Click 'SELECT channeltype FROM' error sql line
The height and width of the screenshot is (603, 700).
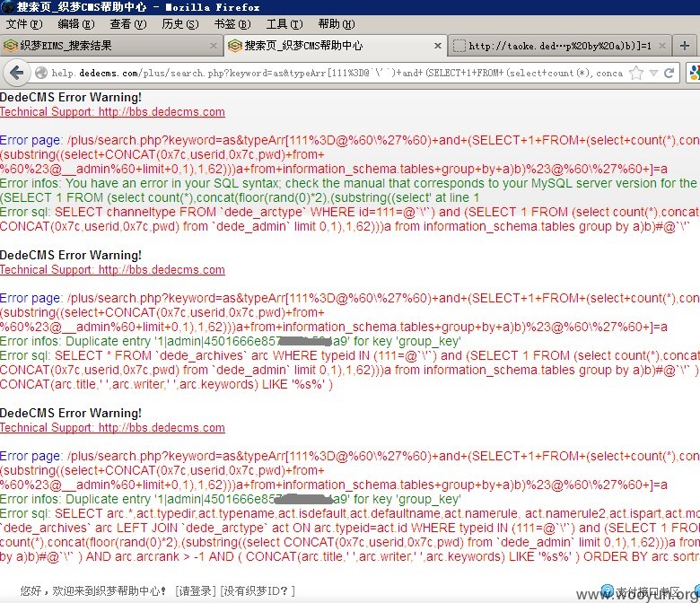(350, 212)
